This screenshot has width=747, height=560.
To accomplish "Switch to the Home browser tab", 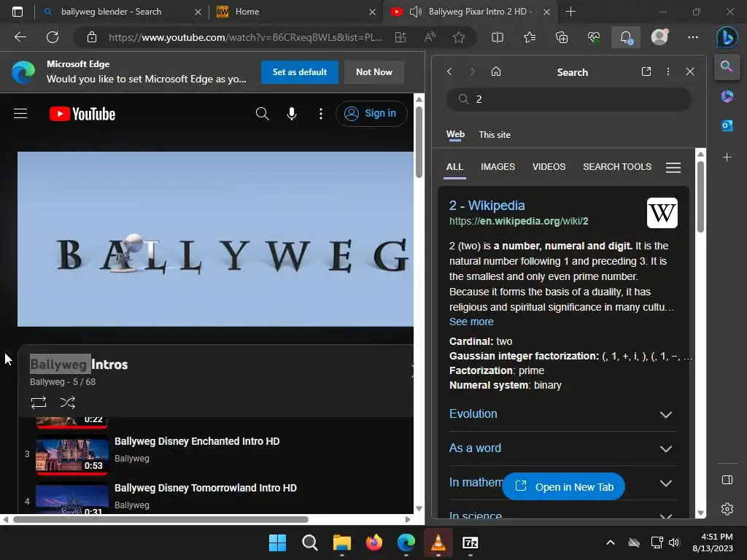I will click(295, 12).
